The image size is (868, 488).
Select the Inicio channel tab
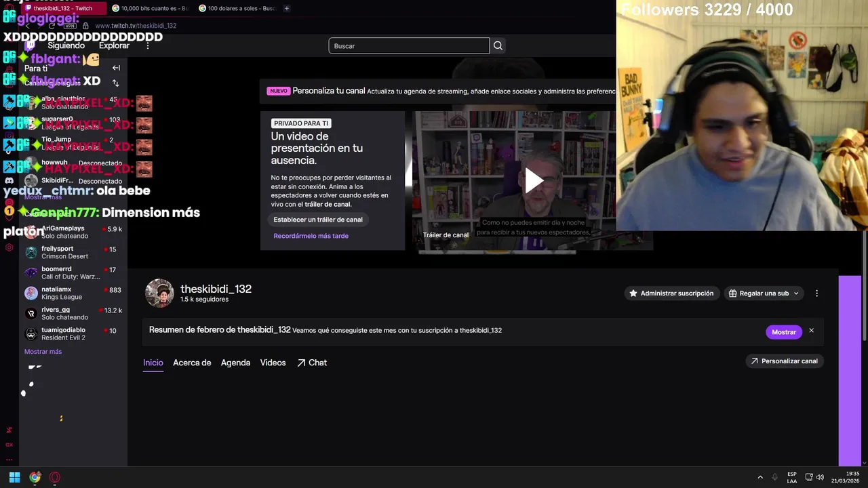point(153,363)
